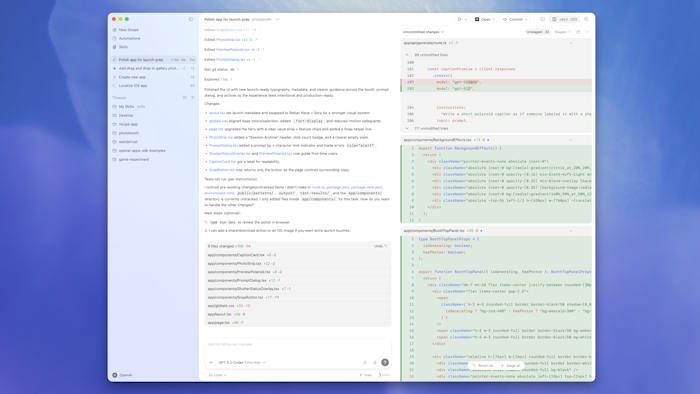Open app/globals.css row in changed files
The height and width of the screenshot is (394, 700).
297,306
